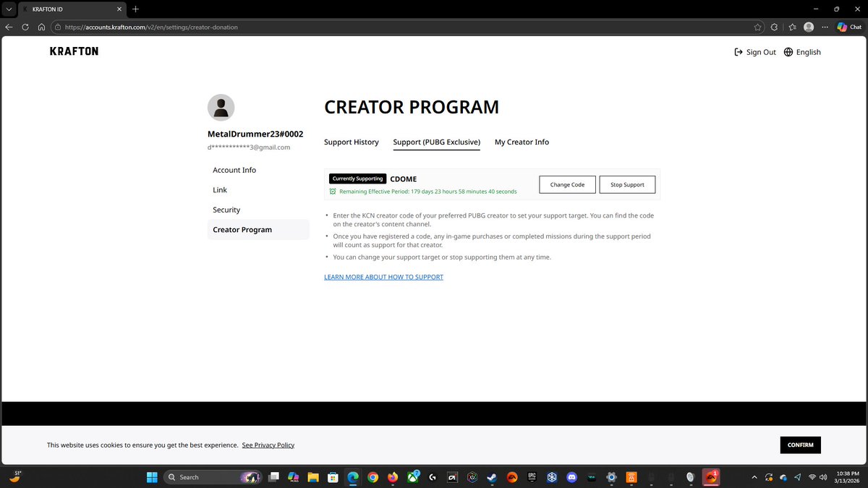This screenshot has height=488, width=868.
Task: Open the browser Settings and more ellipsis
Action: (825, 27)
